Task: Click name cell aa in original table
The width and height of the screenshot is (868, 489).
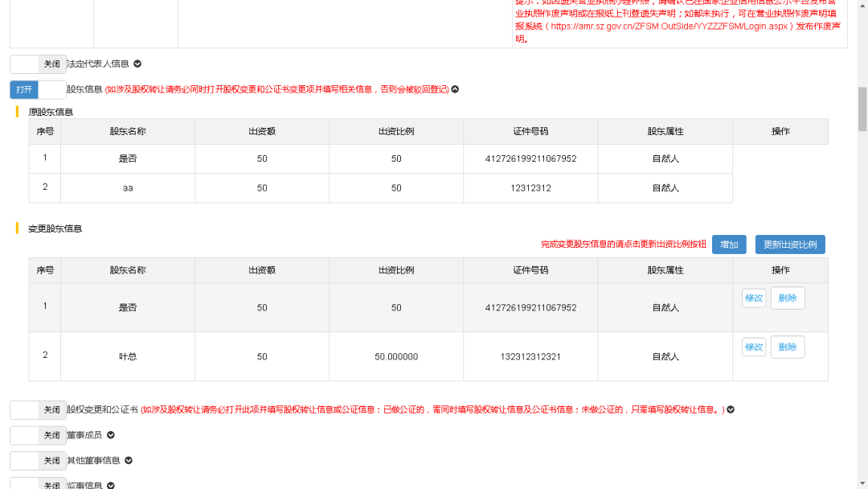Action: tap(128, 188)
